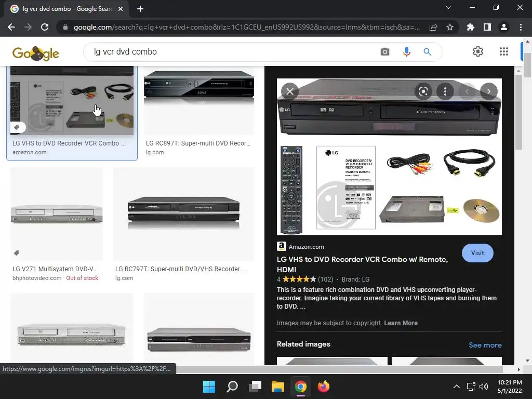See more related images

tap(485, 345)
